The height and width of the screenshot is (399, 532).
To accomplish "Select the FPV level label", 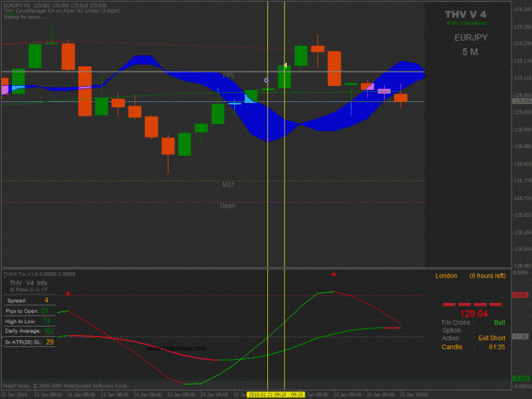I will (x=228, y=76).
